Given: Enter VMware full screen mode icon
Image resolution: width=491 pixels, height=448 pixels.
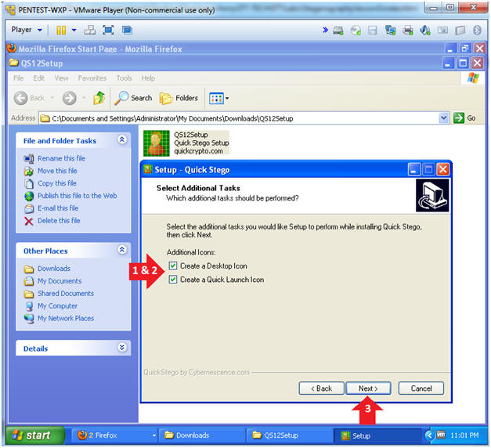Looking at the screenshot, I should pos(108,30).
